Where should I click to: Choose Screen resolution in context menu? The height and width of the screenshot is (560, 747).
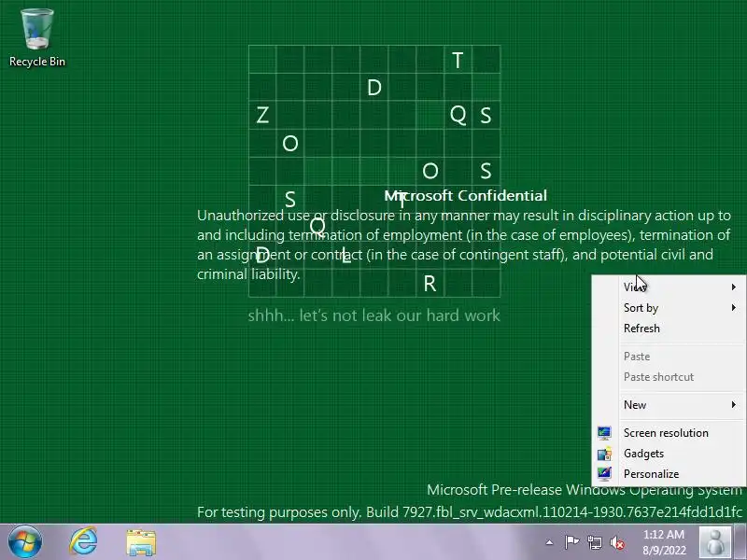[669, 433]
